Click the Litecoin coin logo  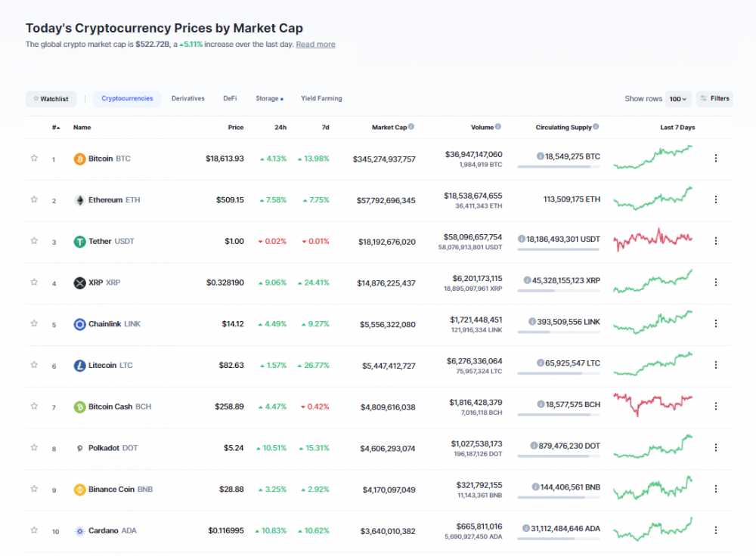click(79, 366)
